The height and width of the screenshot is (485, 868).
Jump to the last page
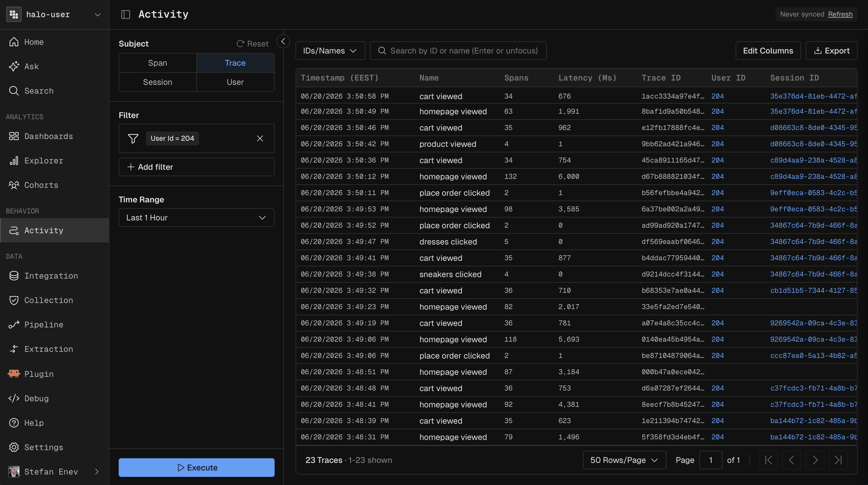pyautogui.click(x=838, y=460)
